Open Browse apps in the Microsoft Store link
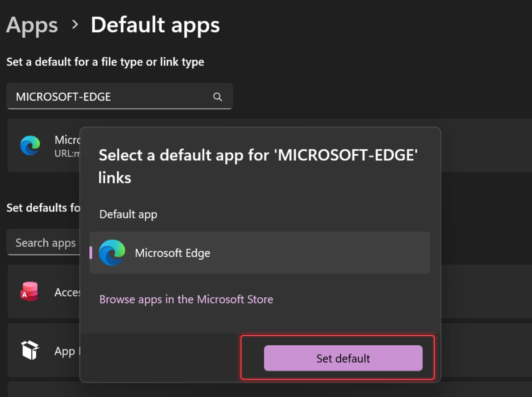 coord(186,299)
